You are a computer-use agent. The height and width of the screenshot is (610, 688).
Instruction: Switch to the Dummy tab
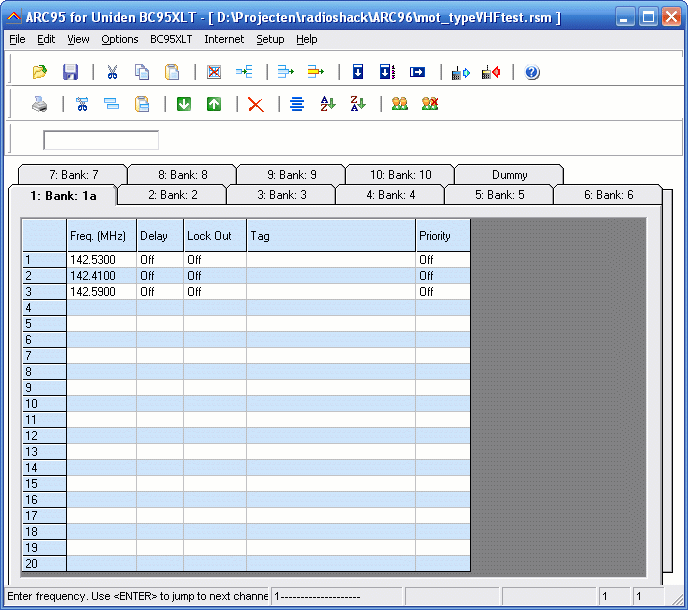509,175
